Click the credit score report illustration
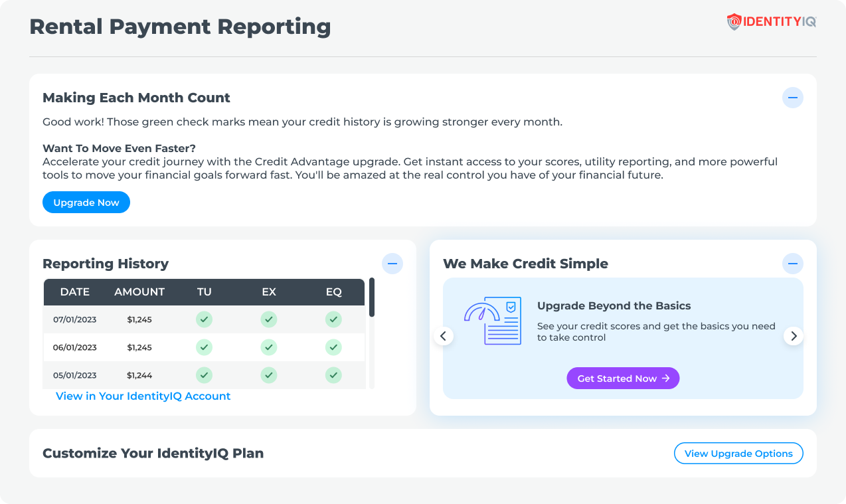 click(493, 321)
